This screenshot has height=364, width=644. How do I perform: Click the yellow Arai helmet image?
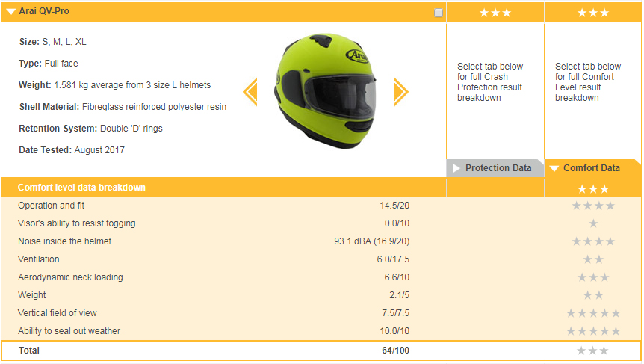pyautogui.click(x=325, y=90)
